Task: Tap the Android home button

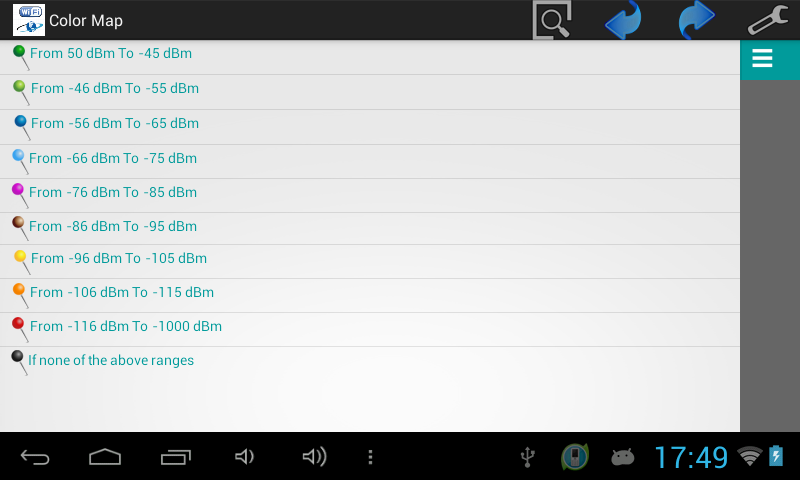Action: click(x=105, y=457)
